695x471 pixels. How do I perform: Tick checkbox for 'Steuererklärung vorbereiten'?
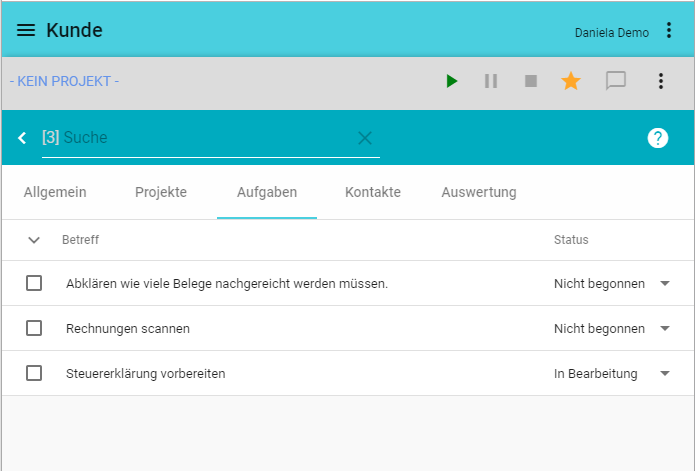34,373
